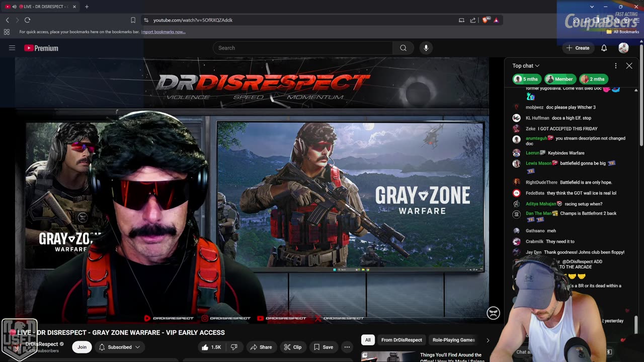Viewport: 644px width, 362px height.
Task: Open the Create menu
Action: [x=578, y=48]
